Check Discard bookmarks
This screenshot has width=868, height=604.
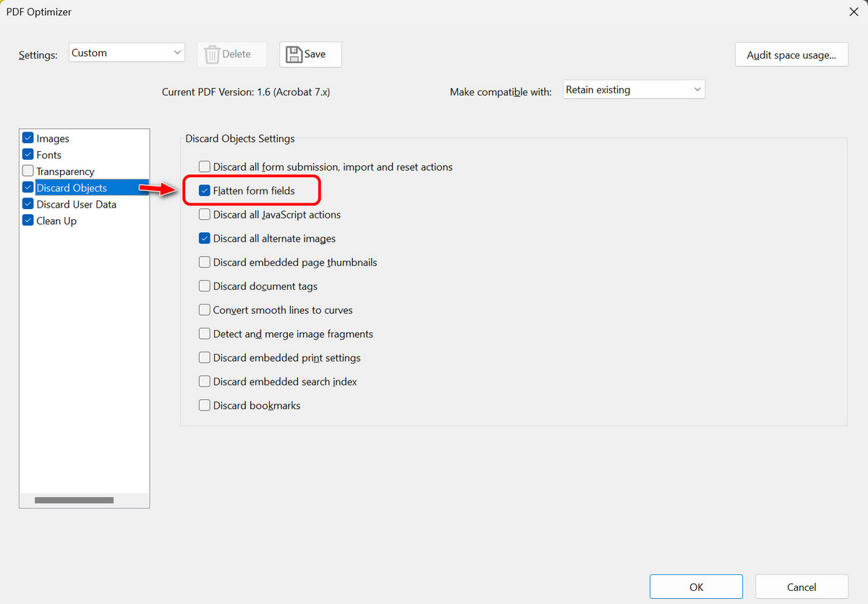coord(204,405)
